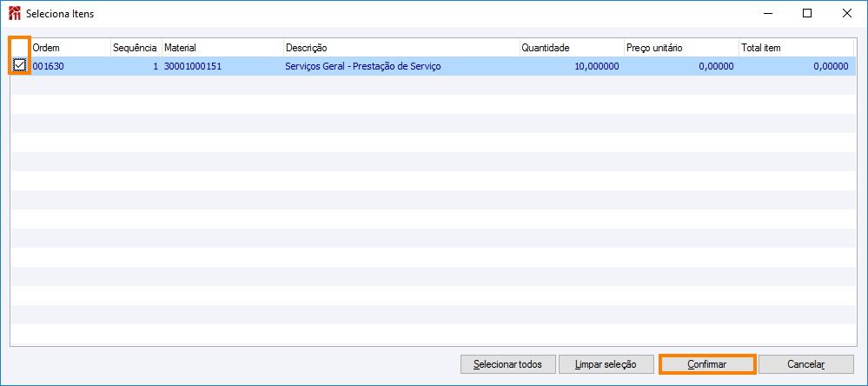The image size is (868, 386).
Task: Click the Sequência column header
Action: click(135, 47)
